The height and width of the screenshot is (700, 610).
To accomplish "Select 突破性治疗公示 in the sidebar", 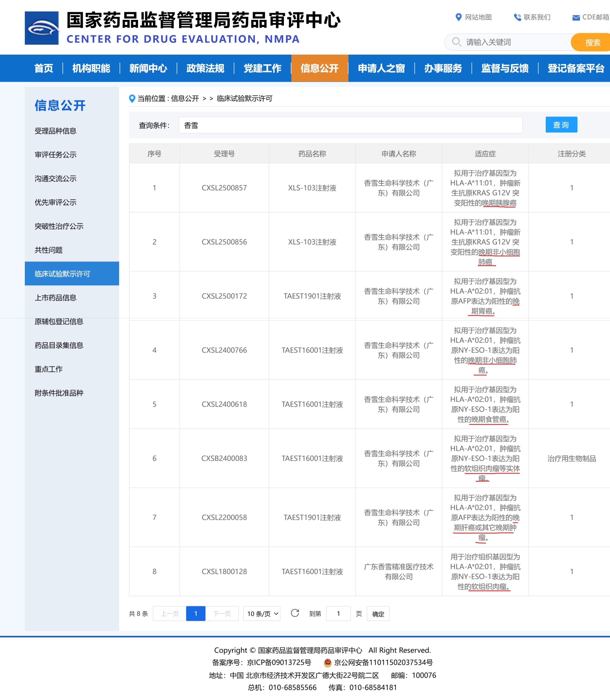I will pos(59,226).
